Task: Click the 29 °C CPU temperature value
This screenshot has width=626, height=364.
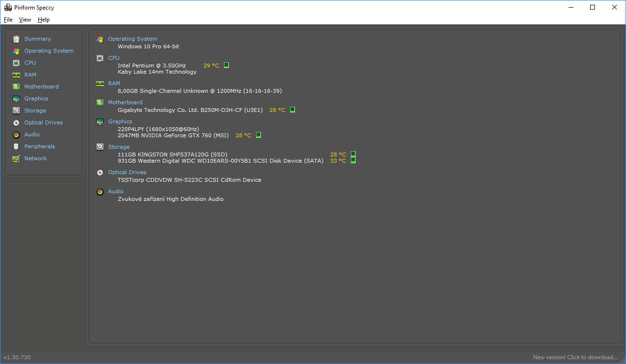Action: (212, 66)
